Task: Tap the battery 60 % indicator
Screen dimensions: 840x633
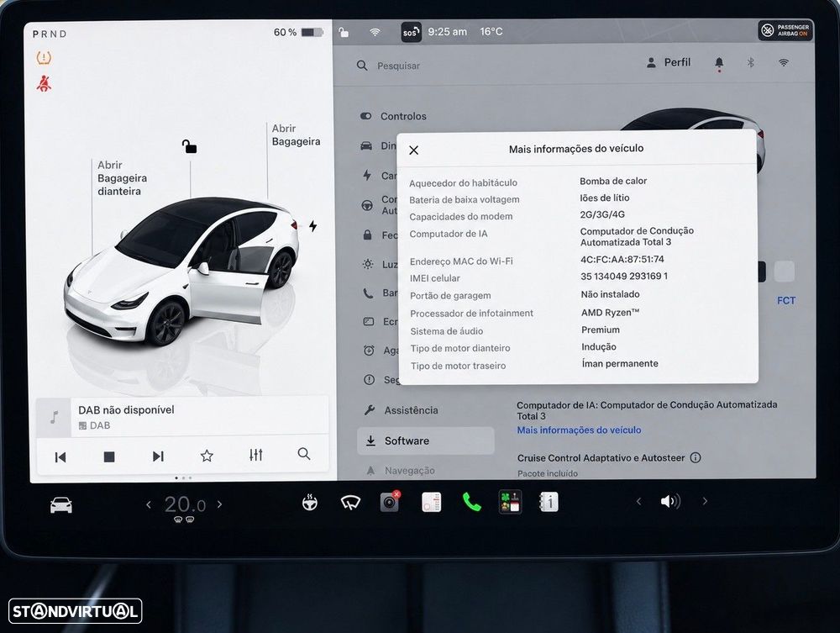Action: click(x=298, y=32)
